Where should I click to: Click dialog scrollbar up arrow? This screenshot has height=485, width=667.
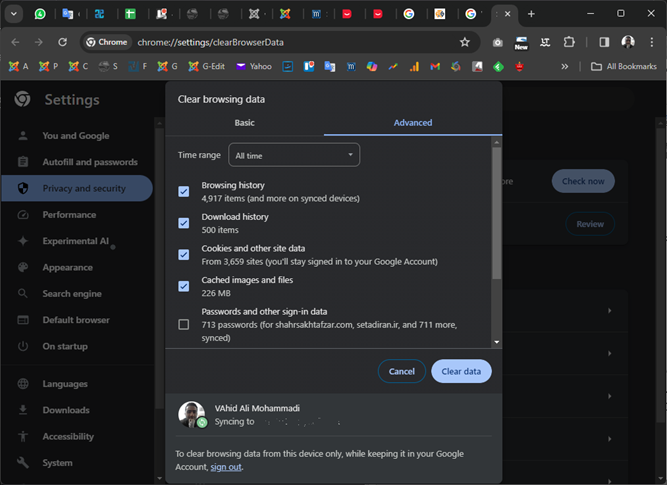pyautogui.click(x=496, y=143)
